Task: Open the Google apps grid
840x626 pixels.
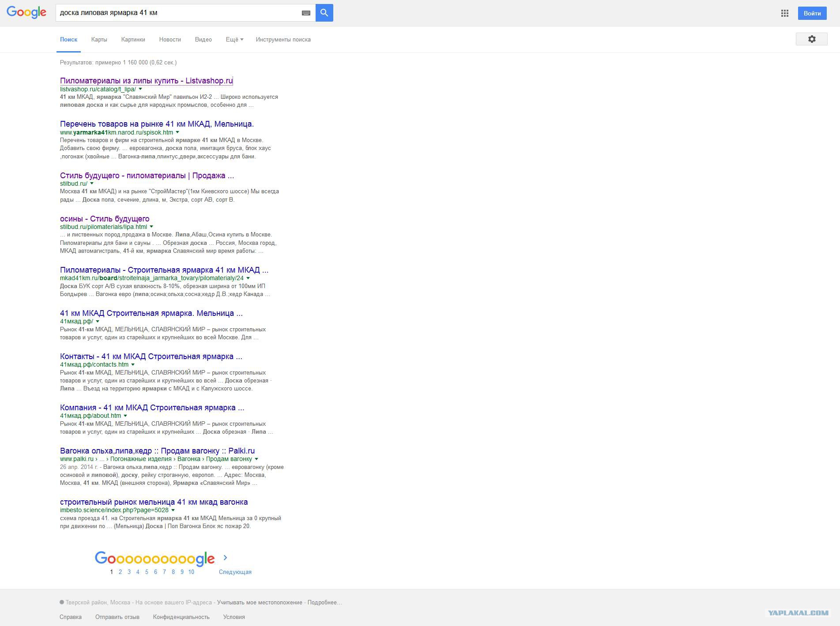Action: click(784, 13)
